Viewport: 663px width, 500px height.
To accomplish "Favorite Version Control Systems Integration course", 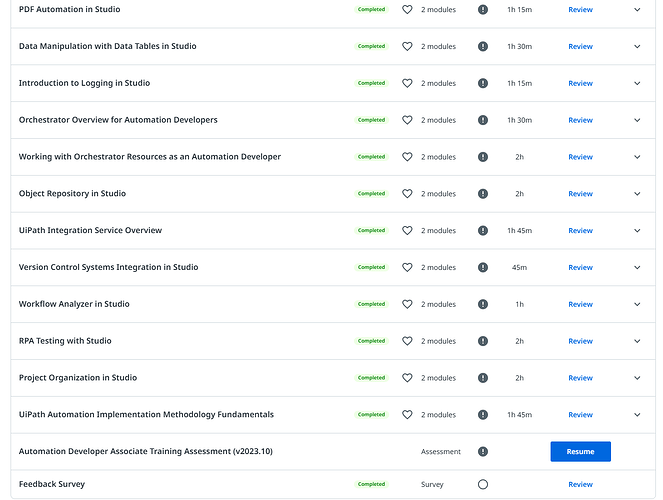I will tap(407, 267).
